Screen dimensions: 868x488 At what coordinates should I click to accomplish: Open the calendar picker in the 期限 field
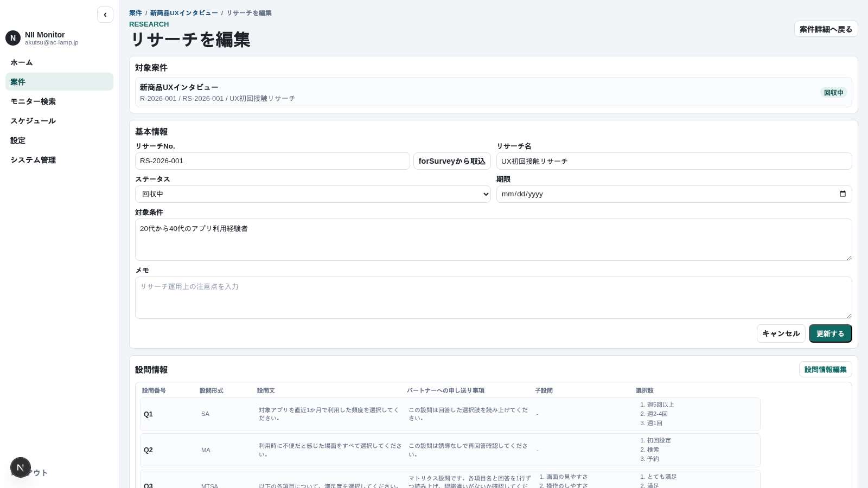pyautogui.click(x=843, y=194)
